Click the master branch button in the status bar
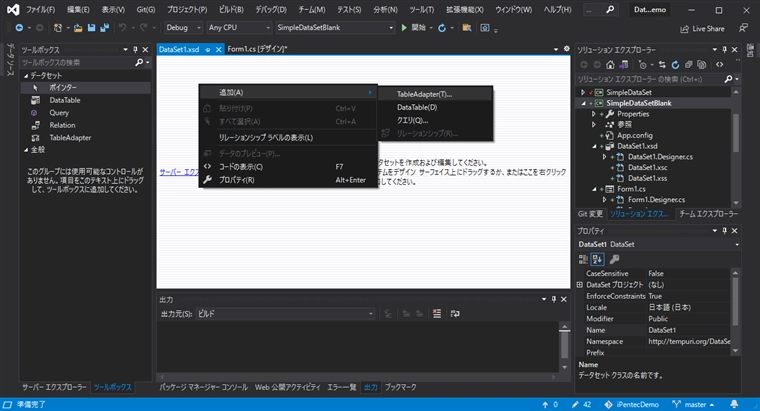 pyautogui.click(x=694, y=404)
